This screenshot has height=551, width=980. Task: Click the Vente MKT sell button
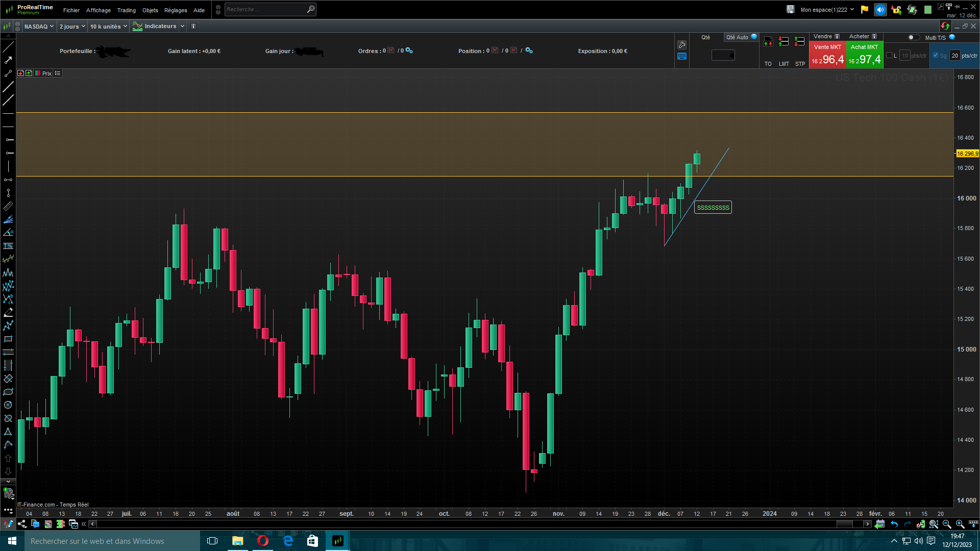pos(827,55)
